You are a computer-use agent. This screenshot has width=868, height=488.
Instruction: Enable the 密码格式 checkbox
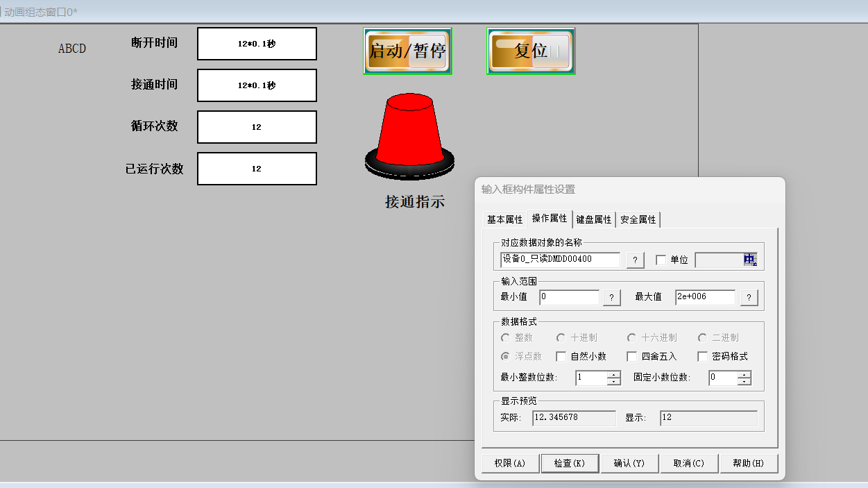pyautogui.click(x=703, y=357)
